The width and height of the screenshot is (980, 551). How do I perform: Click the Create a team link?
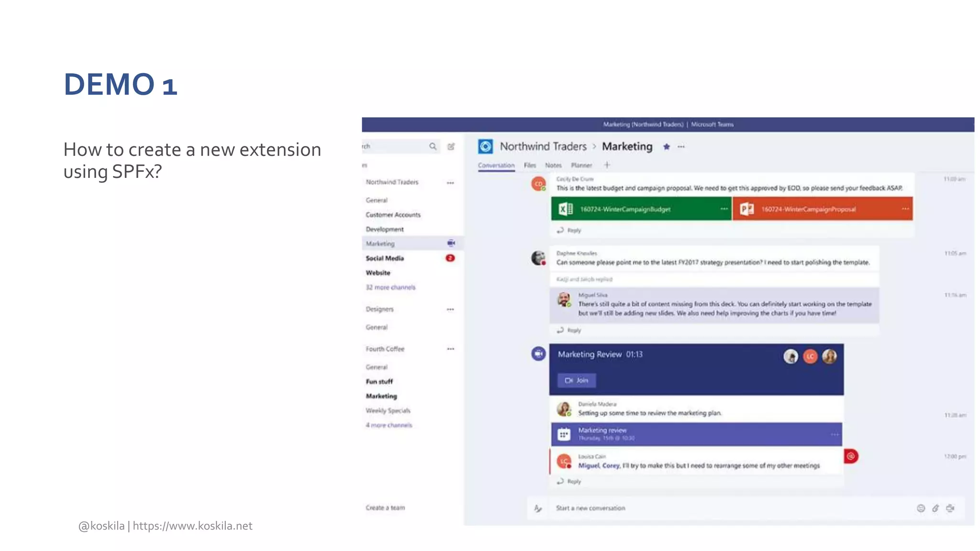385,508
